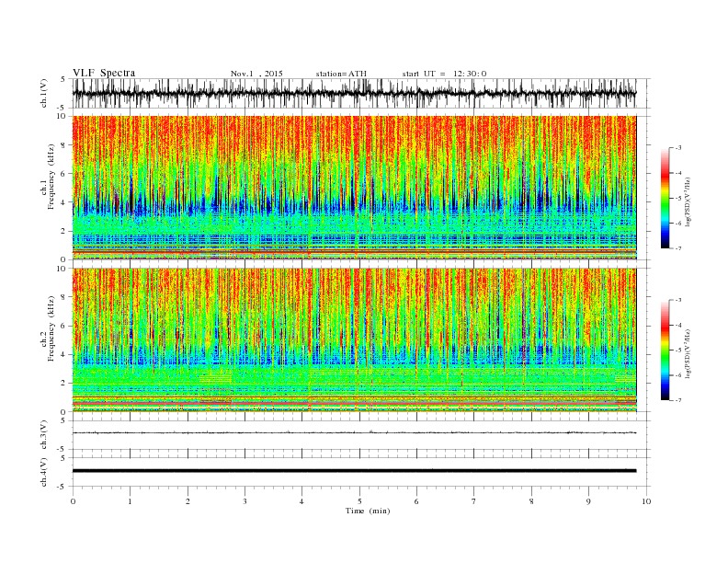728x563 pixels.
Task: Click the '-7' tick on ch.2 color bar
Action: [x=677, y=400]
